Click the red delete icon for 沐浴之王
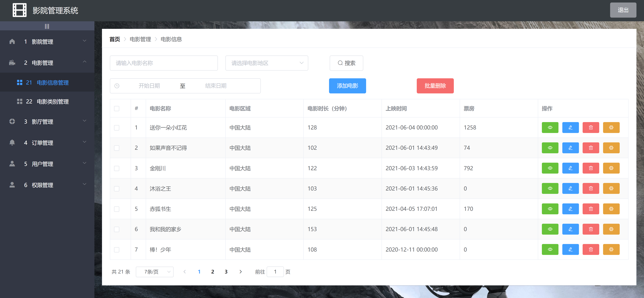This screenshot has width=644, height=298. [591, 188]
